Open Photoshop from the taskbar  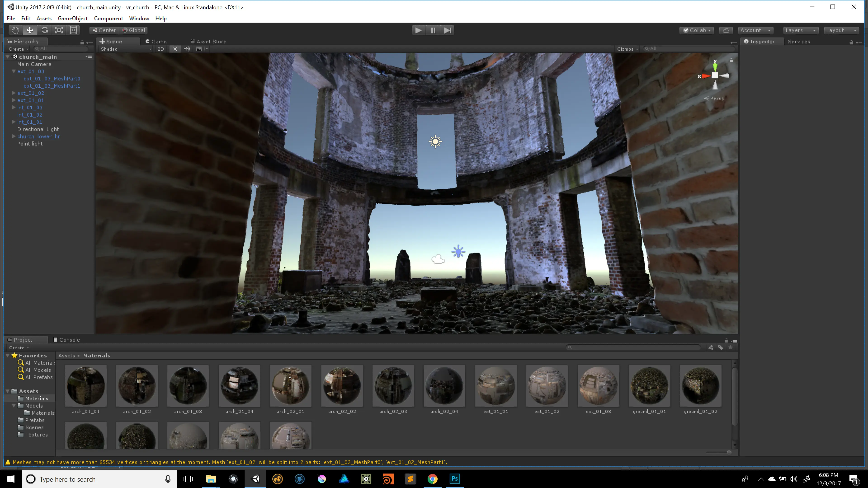point(455,479)
